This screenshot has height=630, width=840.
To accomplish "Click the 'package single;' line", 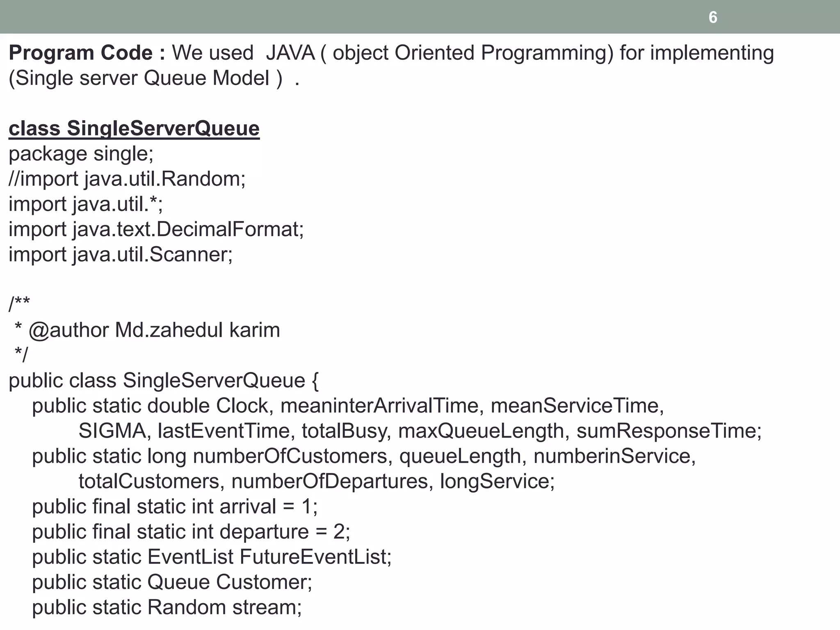I will [81, 154].
